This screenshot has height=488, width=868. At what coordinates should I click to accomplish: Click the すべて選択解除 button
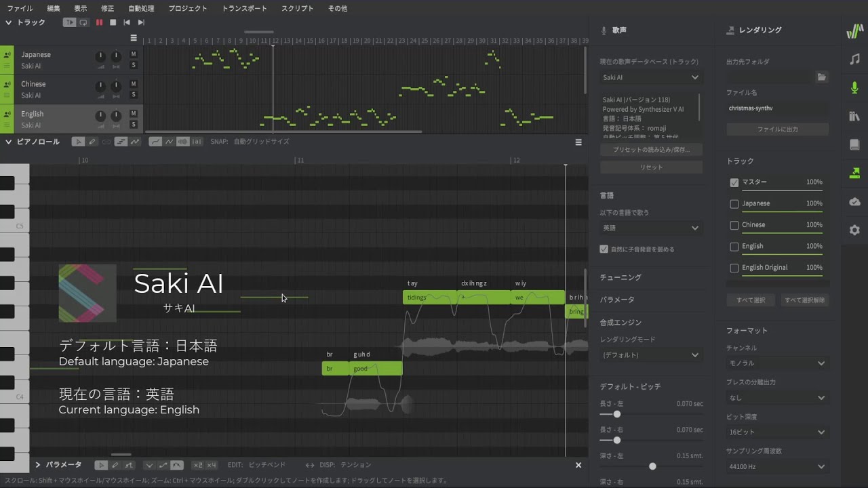pyautogui.click(x=804, y=300)
